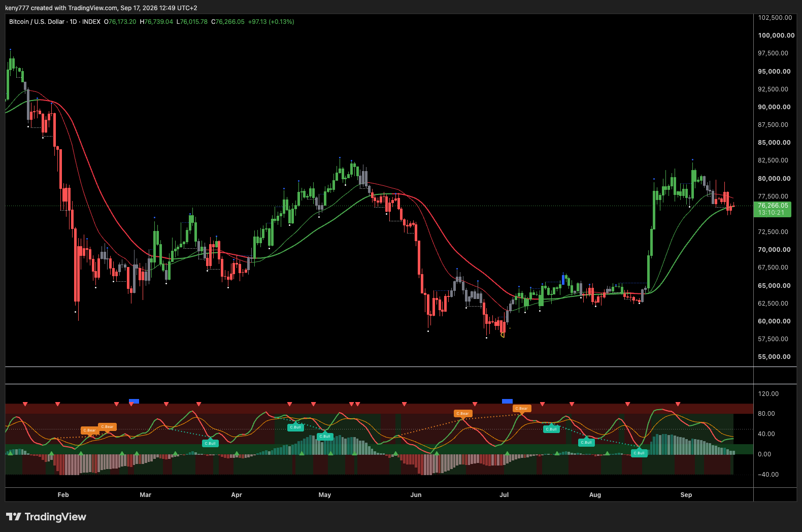The width and height of the screenshot is (802, 532).
Task: Click the Sep label on time axis
Action: [686, 495]
